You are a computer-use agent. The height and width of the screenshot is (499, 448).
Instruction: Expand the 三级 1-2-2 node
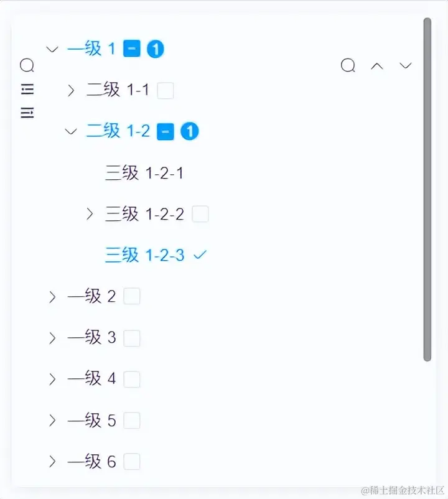(89, 214)
